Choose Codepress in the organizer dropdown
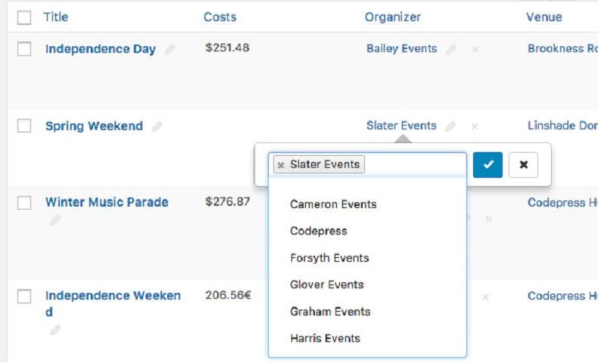The height and width of the screenshot is (364, 598). click(319, 231)
